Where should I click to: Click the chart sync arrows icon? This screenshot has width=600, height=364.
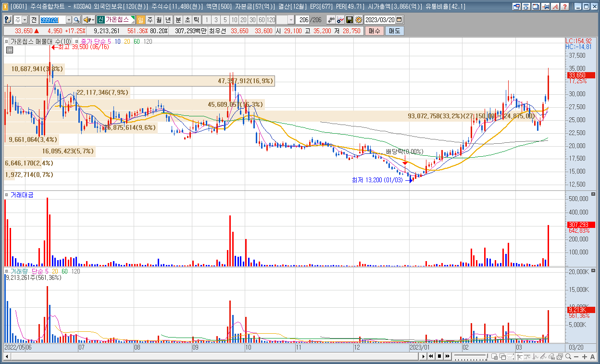[x=331, y=20]
